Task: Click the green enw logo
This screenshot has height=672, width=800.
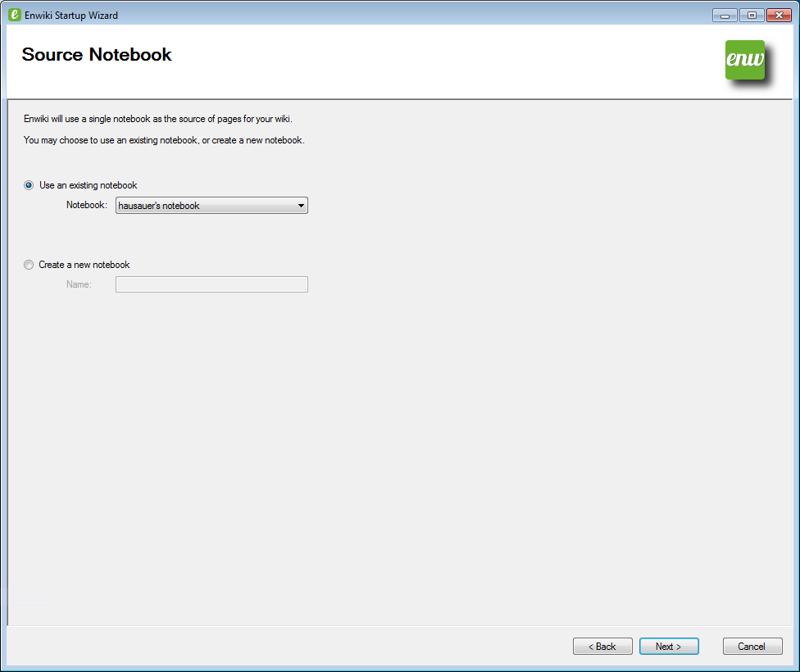Action: click(x=745, y=60)
